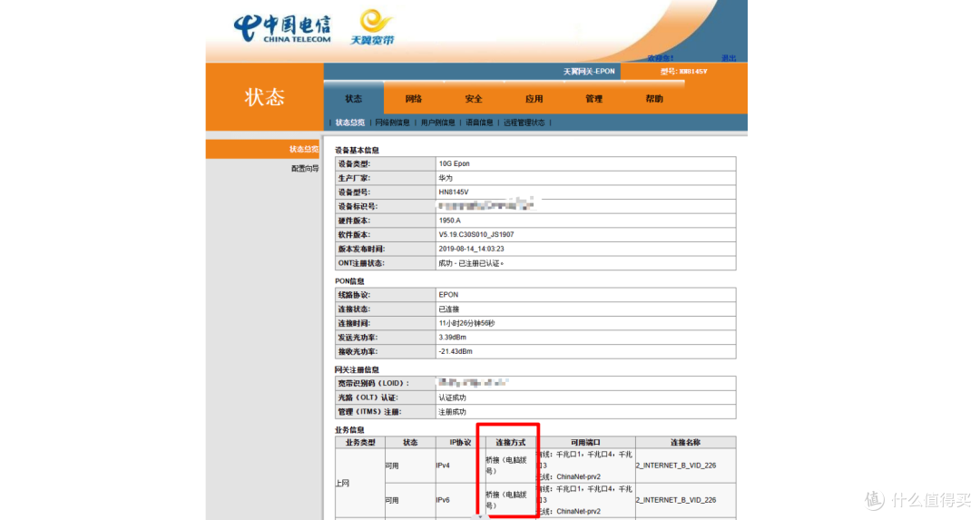Click the IPv4 protocol cell
980x520 pixels.
443,466
